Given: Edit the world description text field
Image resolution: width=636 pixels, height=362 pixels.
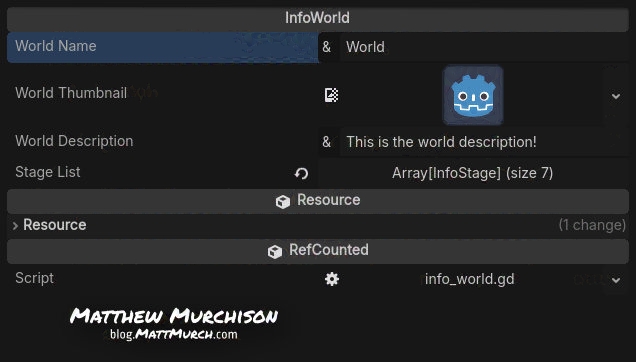Looking at the screenshot, I should [x=484, y=142].
